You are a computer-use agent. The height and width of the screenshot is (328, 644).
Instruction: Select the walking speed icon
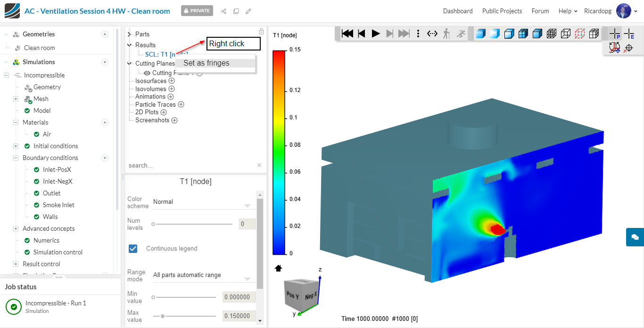click(446, 34)
